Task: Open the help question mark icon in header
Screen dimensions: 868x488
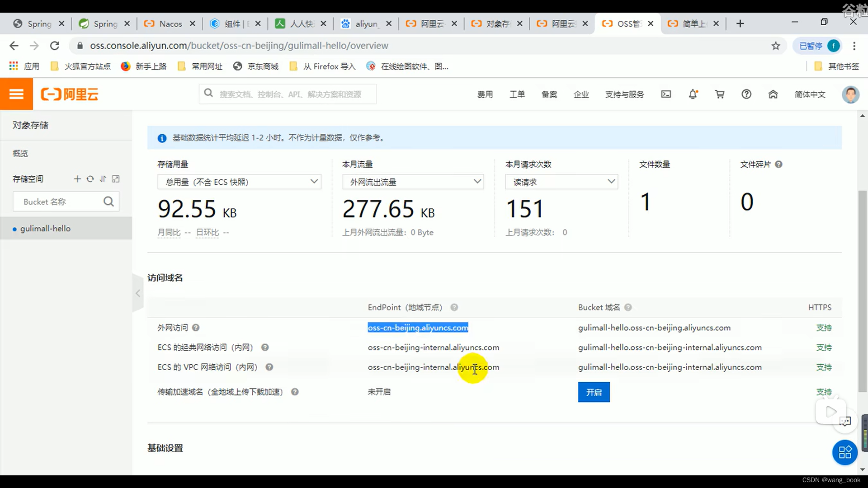Action: tap(746, 94)
